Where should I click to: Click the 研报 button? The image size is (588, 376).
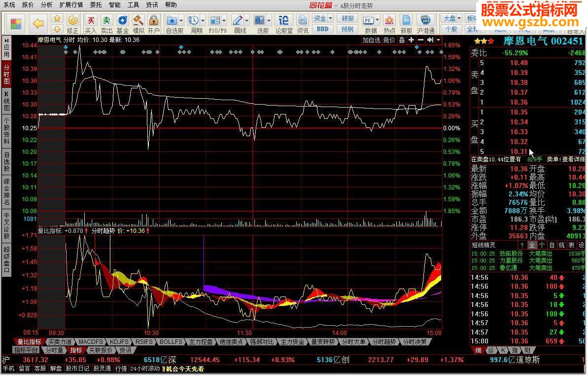pyautogui.click(x=347, y=18)
